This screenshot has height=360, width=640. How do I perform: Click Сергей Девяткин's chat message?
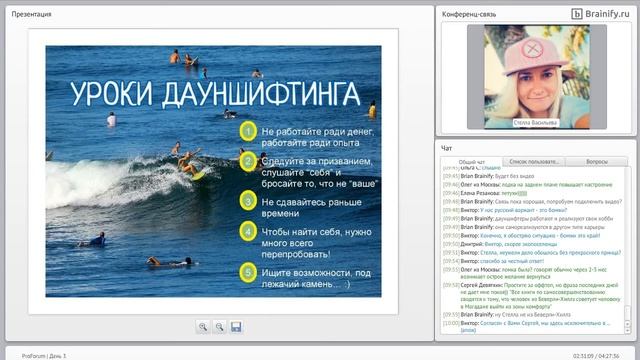point(532,296)
